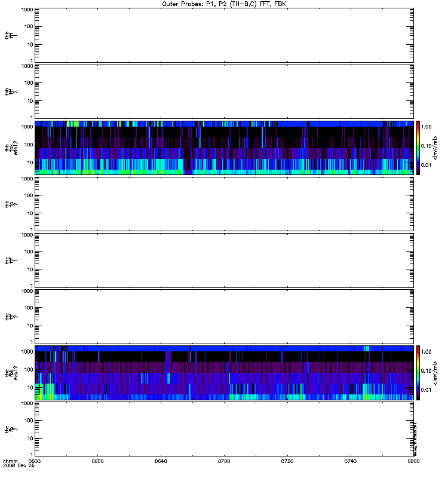Click the 1000 tick of thc fb 2 panel

(27, 404)
